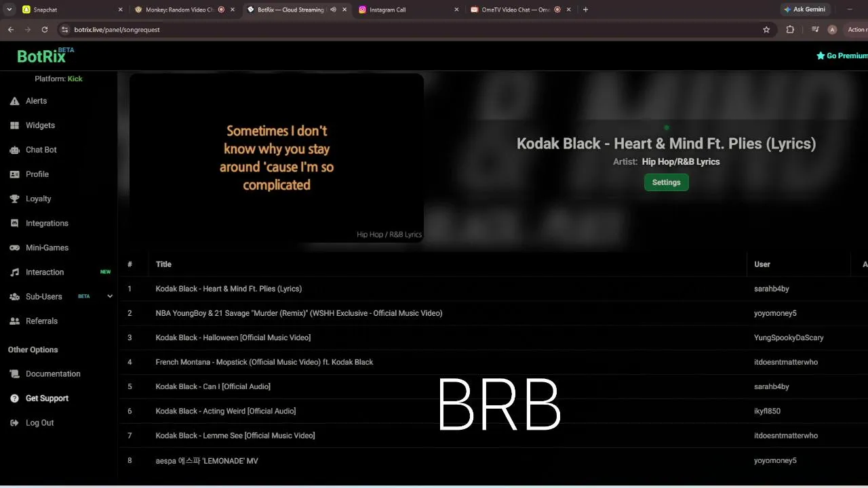Click the Title column header
This screenshot has width=868, height=488.
(x=163, y=264)
